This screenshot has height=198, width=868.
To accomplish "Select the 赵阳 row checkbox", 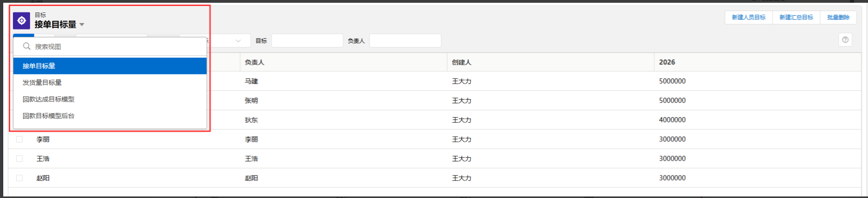I will [19, 178].
